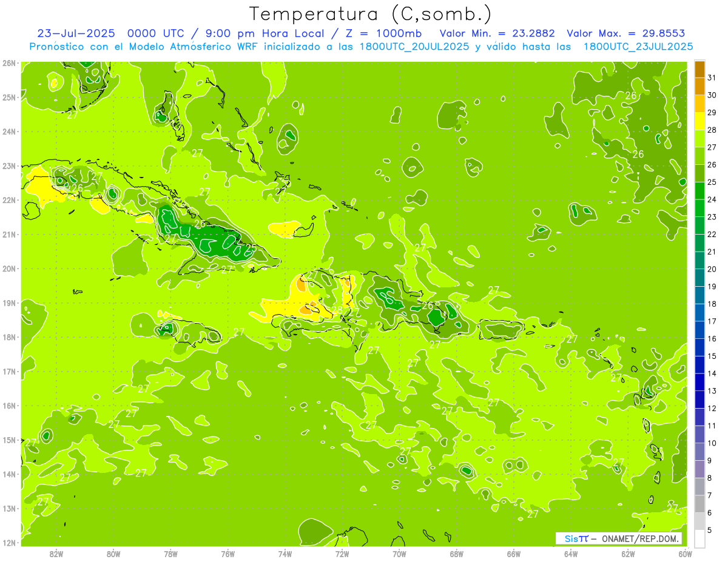Click the '21N' latitude axis label

tap(8, 234)
